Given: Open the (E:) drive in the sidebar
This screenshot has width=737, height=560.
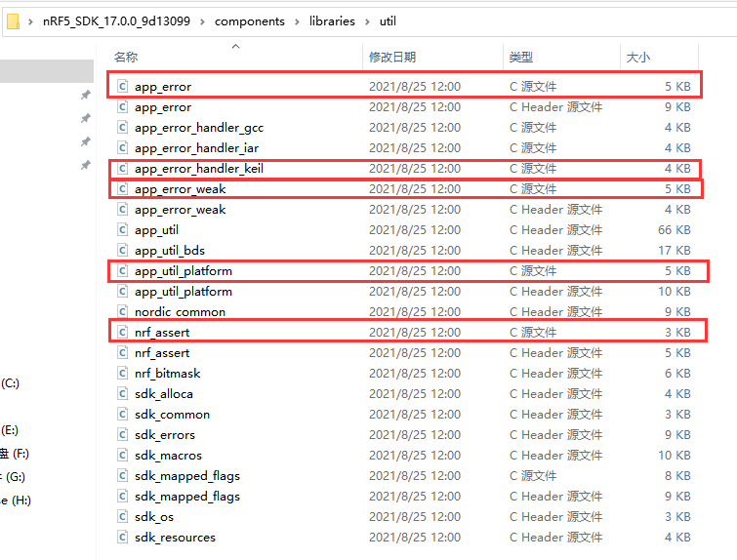Looking at the screenshot, I should (10, 430).
